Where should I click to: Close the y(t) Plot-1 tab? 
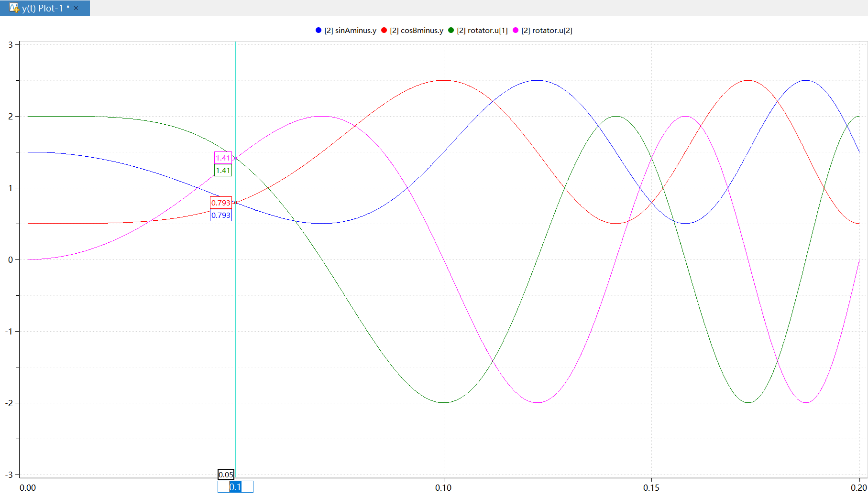76,8
